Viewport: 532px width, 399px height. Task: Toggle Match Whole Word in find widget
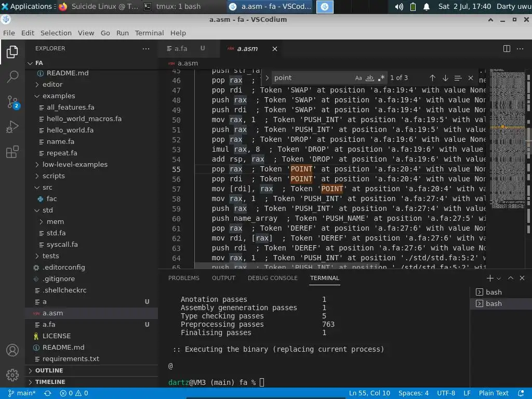tap(369, 78)
